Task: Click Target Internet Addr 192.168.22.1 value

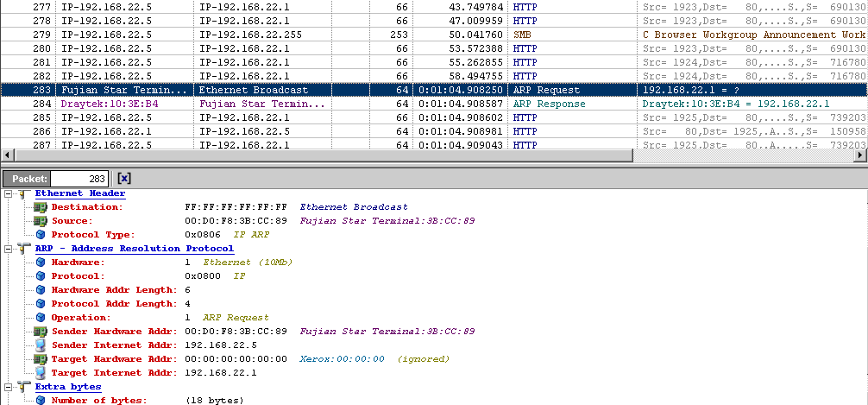Action: (x=221, y=373)
